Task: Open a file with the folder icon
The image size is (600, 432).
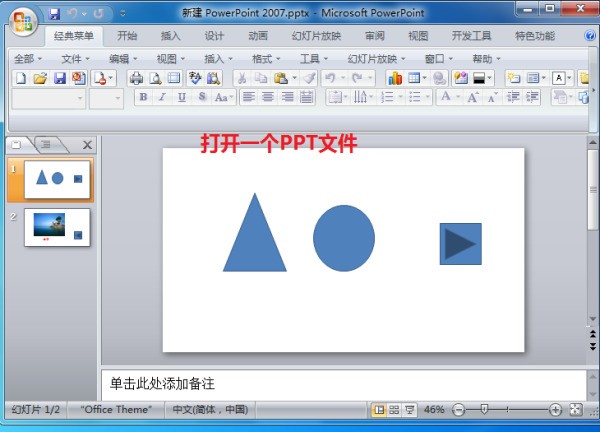Action: pyautogui.click(x=40, y=78)
